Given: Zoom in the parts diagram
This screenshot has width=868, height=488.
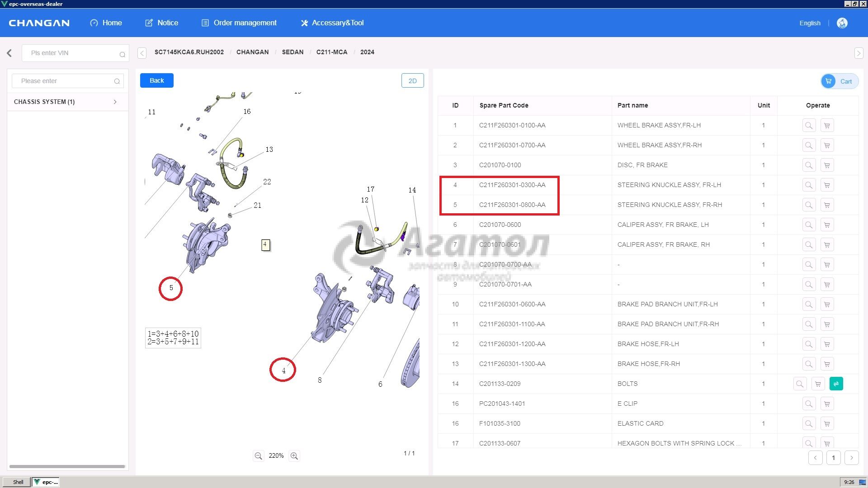Looking at the screenshot, I should (x=294, y=456).
